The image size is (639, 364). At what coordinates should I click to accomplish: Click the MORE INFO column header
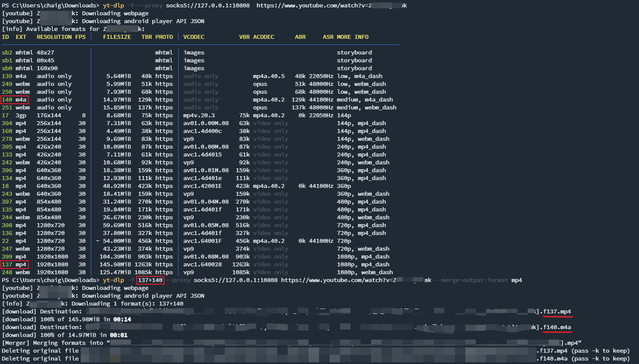[353, 37]
